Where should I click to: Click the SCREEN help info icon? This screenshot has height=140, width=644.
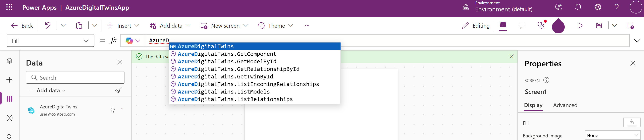coord(547,80)
